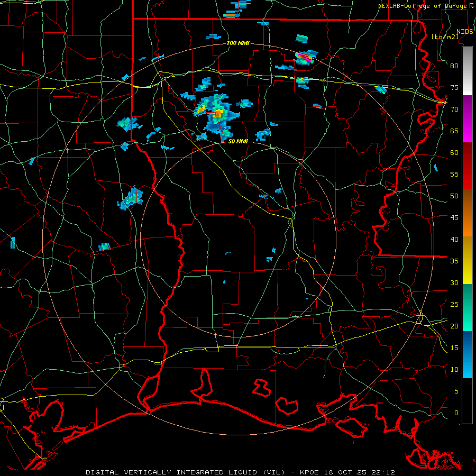
Task: Click the legend value 0
Action: click(x=456, y=413)
